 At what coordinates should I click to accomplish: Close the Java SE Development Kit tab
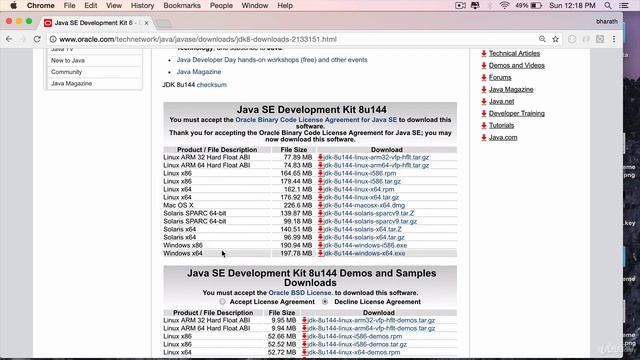point(146,23)
